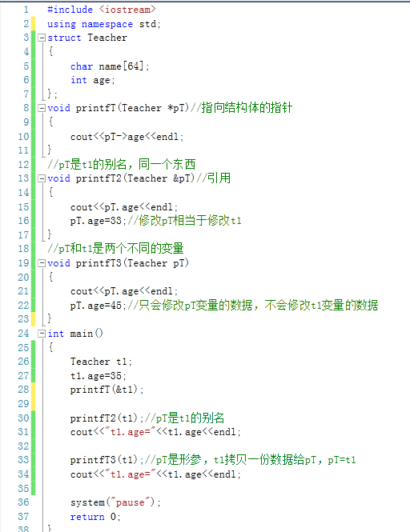Click line number 24 in the gutter

[23, 334]
